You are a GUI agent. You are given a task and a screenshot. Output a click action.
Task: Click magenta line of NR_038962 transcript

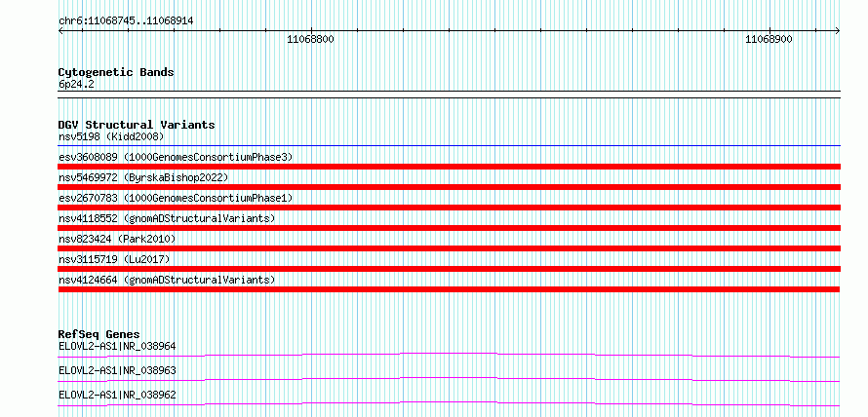pyautogui.click(x=449, y=403)
